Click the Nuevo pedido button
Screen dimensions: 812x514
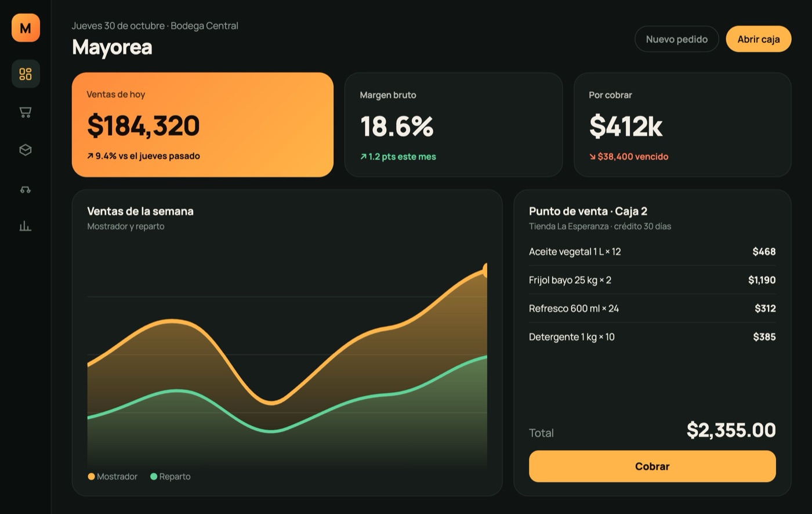[x=676, y=39]
